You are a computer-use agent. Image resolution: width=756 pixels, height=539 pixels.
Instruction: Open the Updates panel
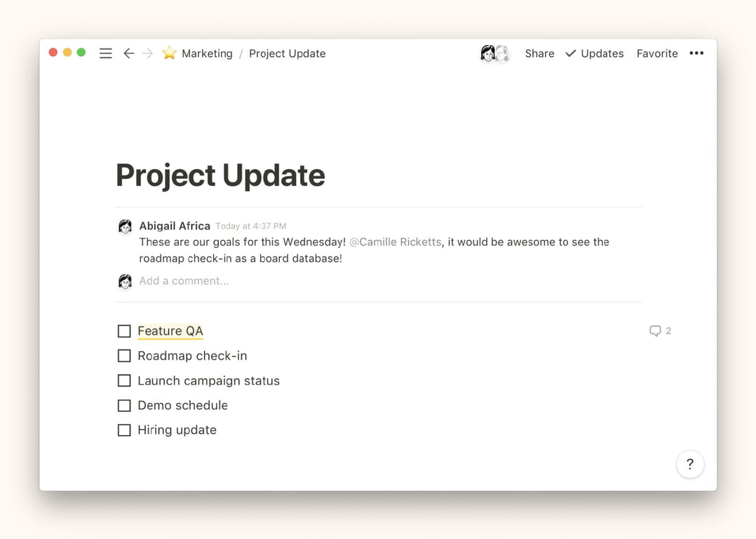[595, 53]
